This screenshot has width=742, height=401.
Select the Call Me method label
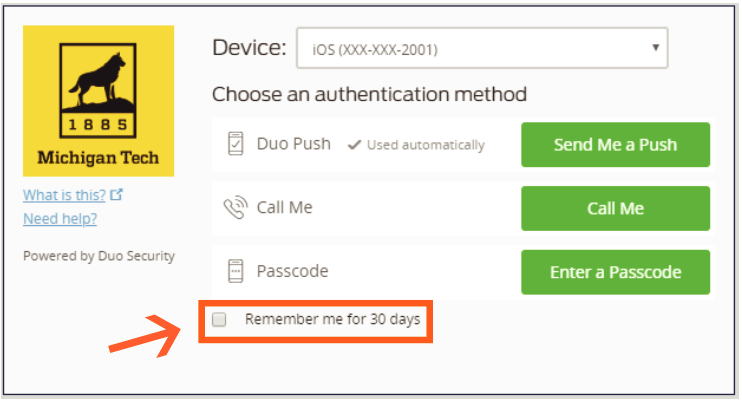284,207
